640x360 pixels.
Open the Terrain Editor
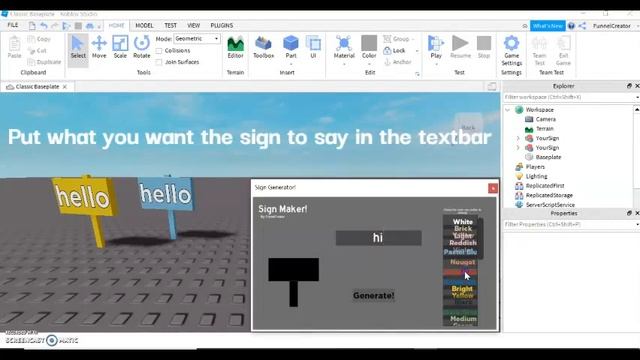coord(236,48)
